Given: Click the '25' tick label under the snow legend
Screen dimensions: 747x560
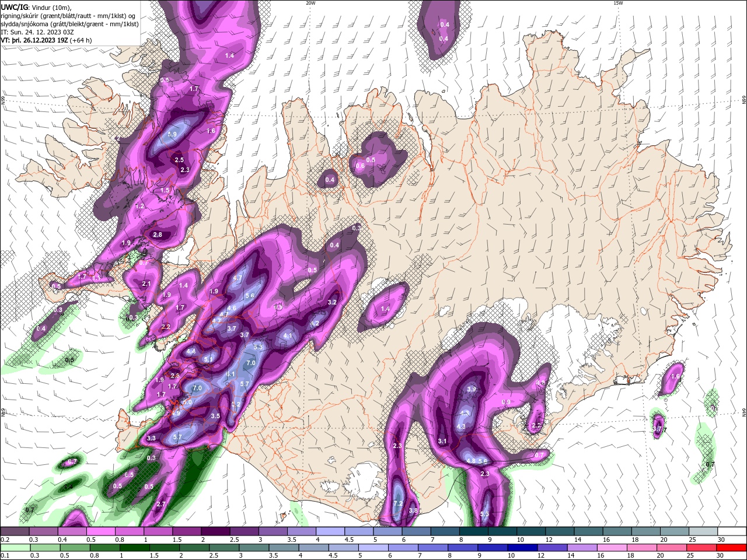Looking at the screenshot, I should click(x=692, y=540).
